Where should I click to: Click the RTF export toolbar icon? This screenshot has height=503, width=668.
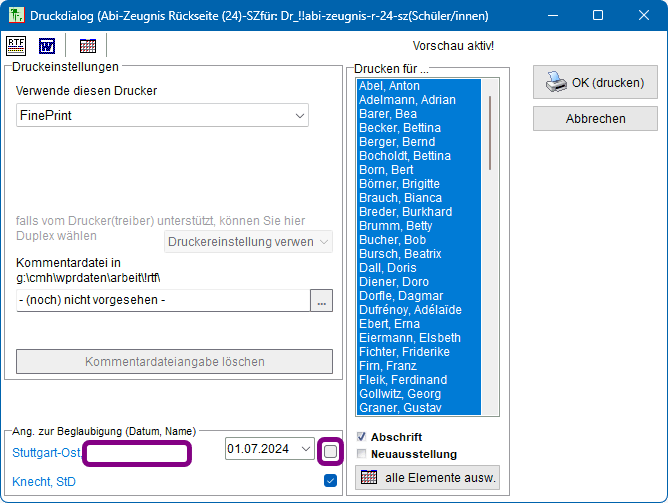pyautogui.click(x=17, y=45)
